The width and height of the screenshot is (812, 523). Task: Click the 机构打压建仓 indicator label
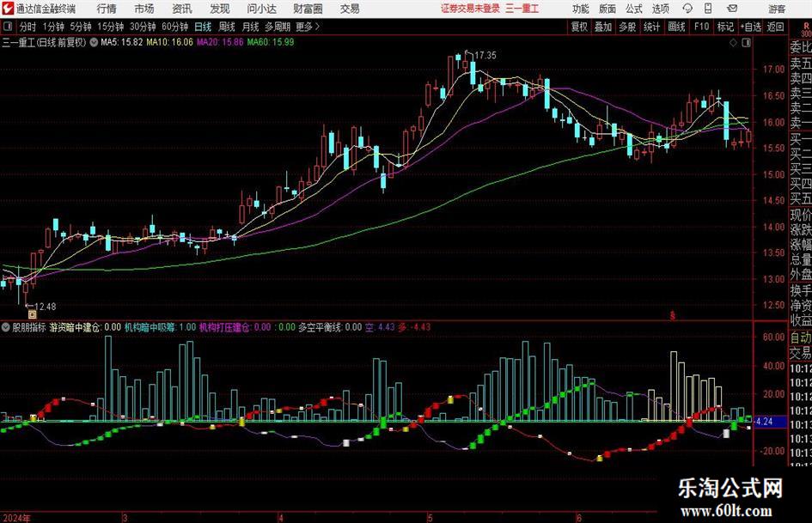click(x=224, y=327)
